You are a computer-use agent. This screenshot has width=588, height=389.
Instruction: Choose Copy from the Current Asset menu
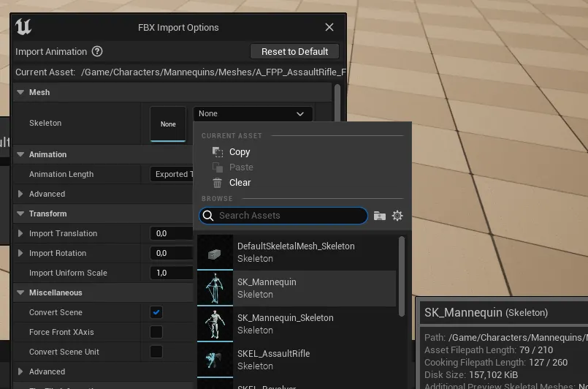point(239,152)
